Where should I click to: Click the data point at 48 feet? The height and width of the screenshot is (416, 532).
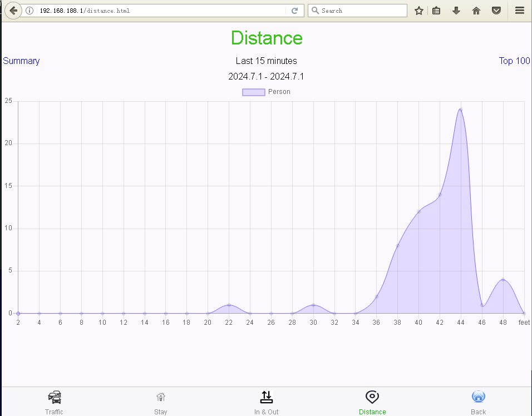coord(503,279)
